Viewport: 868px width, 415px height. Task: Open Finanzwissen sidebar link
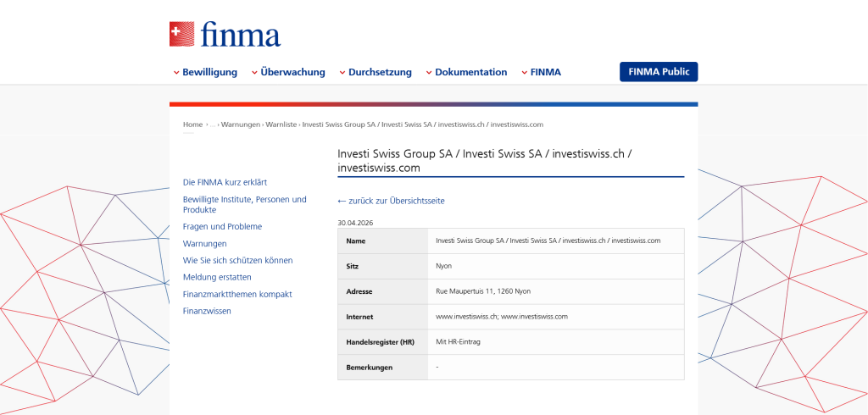tap(207, 311)
